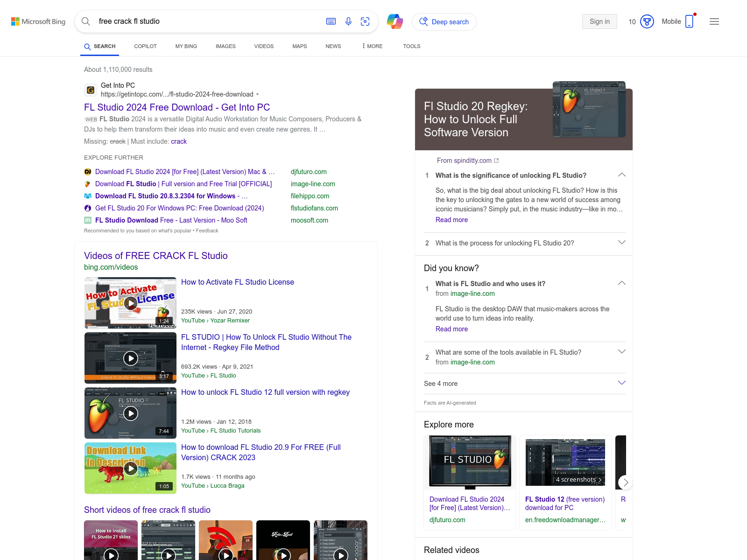Open the TOOLS option
The image size is (747, 560).
(x=412, y=46)
